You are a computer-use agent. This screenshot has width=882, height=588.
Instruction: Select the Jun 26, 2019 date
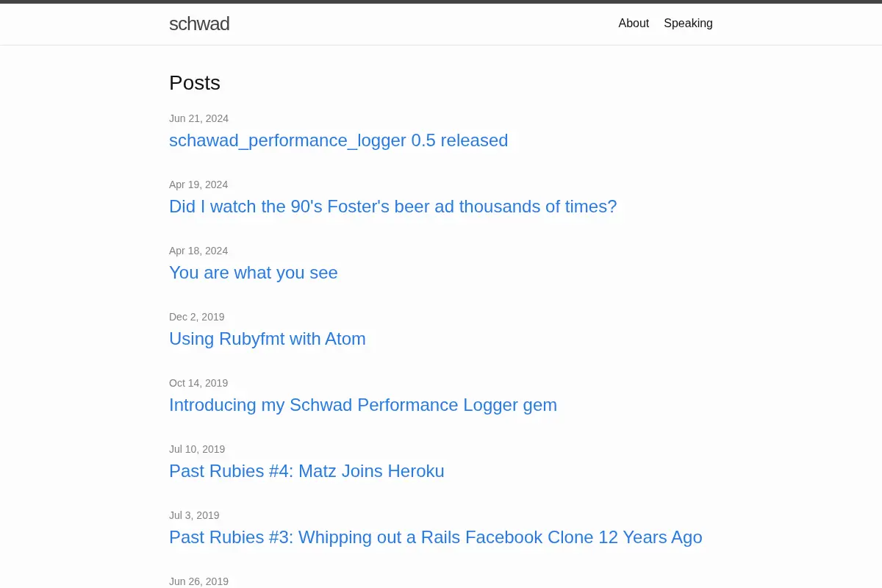198,581
